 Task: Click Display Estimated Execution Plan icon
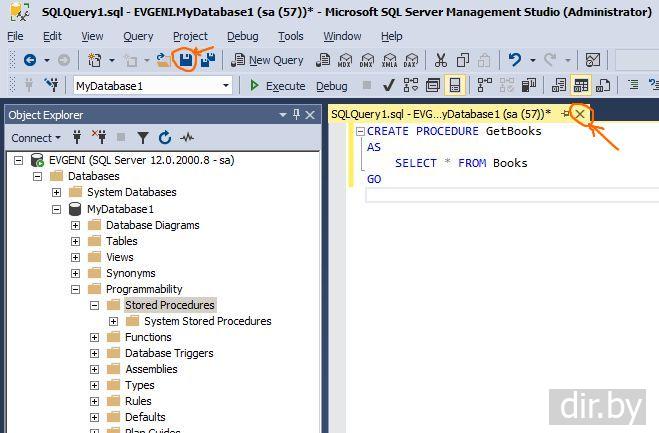coord(411,85)
